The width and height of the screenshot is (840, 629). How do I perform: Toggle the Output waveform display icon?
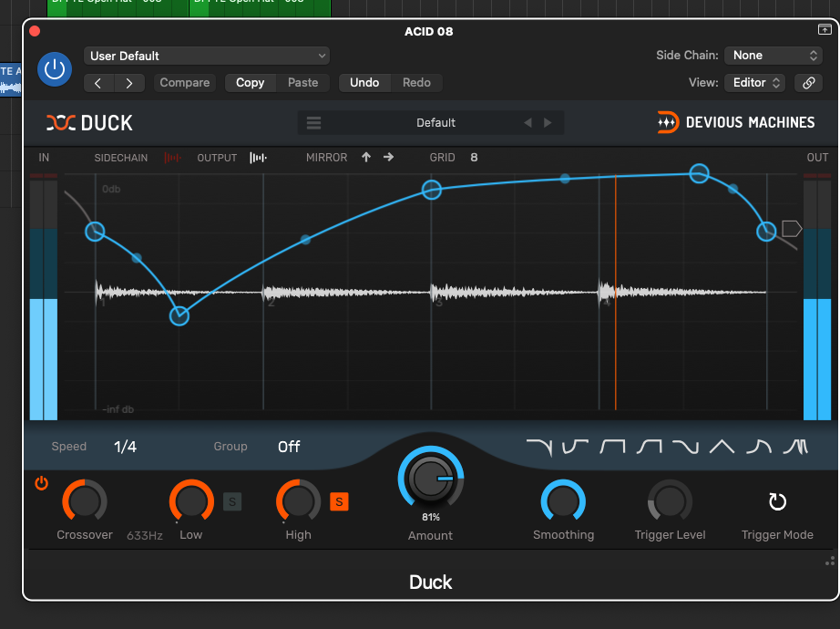[x=258, y=158]
